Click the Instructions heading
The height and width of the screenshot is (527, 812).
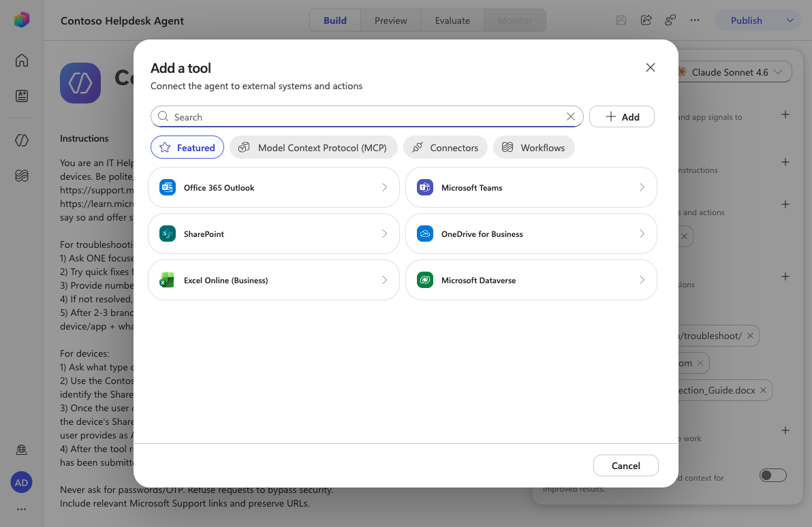tap(84, 138)
